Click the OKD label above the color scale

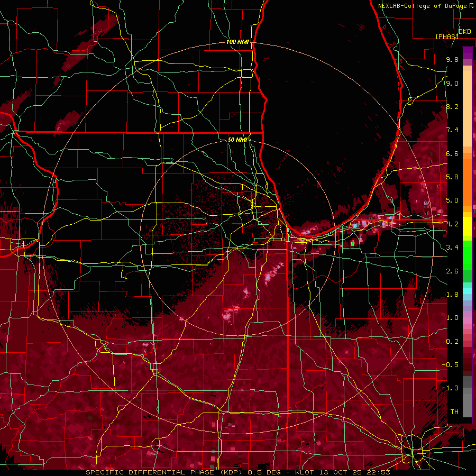[x=464, y=32]
